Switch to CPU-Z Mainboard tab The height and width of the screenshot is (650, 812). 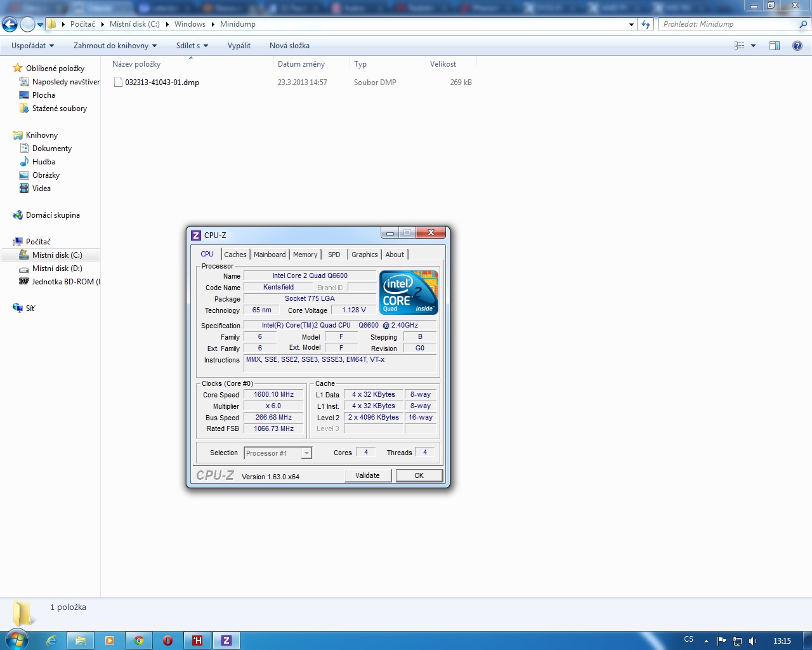(x=270, y=255)
